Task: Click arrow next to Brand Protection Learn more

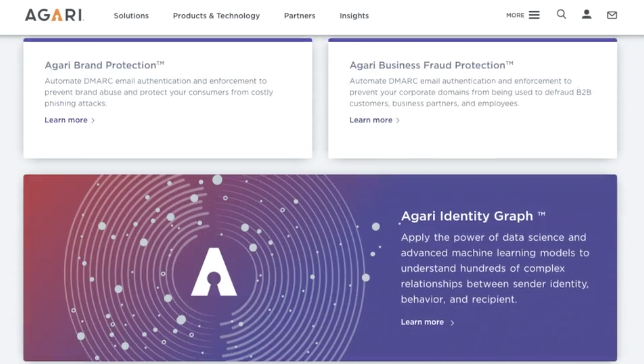Action: point(93,121)
